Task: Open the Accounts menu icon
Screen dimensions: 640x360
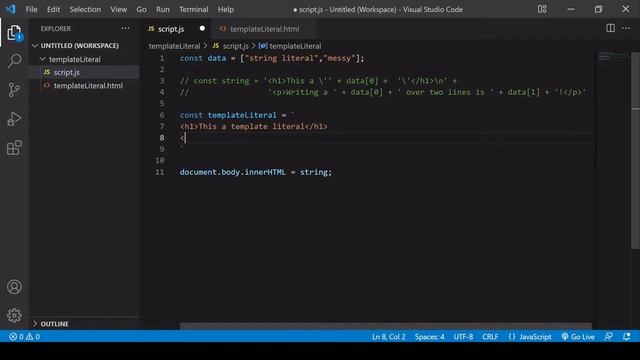Action: [x=14, y=287]
